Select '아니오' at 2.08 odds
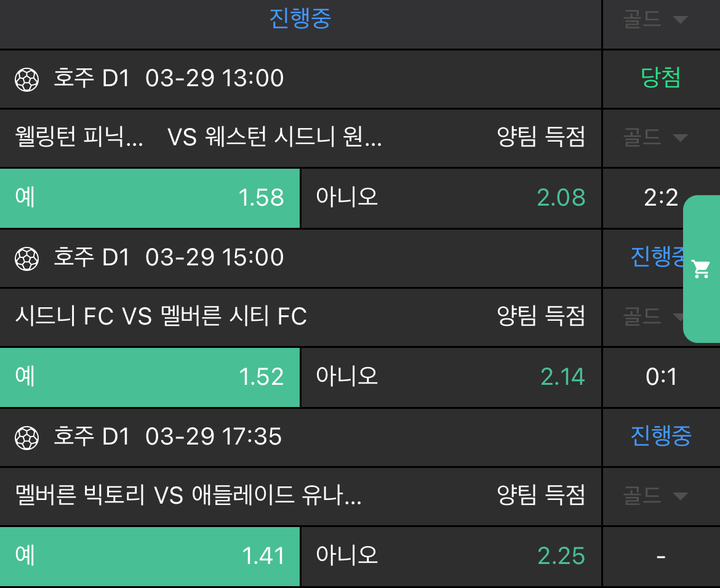This screenshot has width=720, height=588. [450, 198]
